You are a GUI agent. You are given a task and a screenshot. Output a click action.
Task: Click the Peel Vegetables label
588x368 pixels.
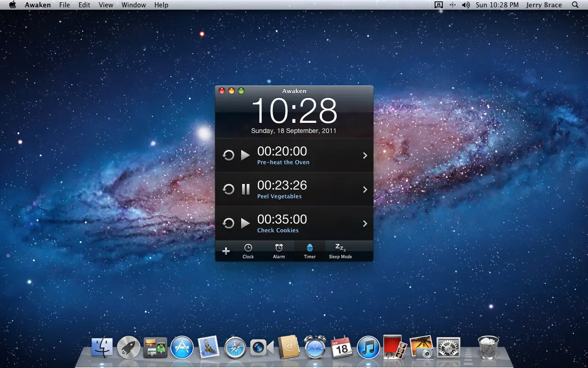click(279, 196)
